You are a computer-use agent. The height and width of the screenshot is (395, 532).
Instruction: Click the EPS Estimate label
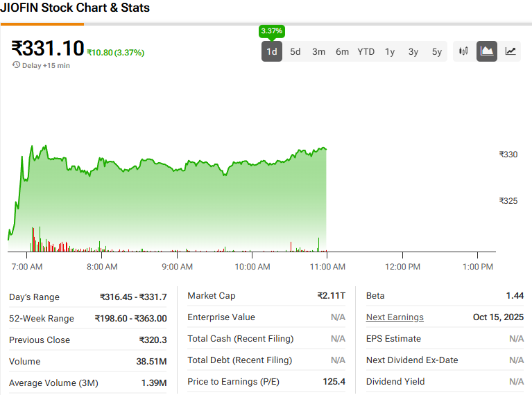point(393,338)
